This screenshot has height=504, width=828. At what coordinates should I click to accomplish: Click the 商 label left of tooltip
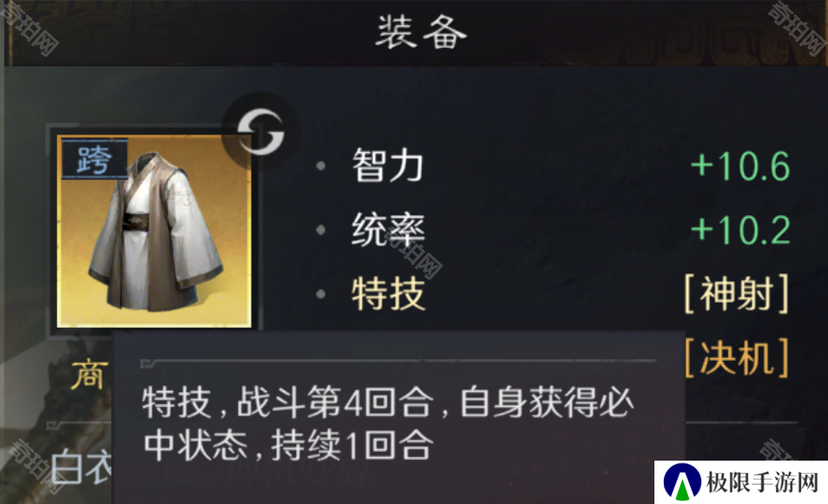[x=89, y=376]
